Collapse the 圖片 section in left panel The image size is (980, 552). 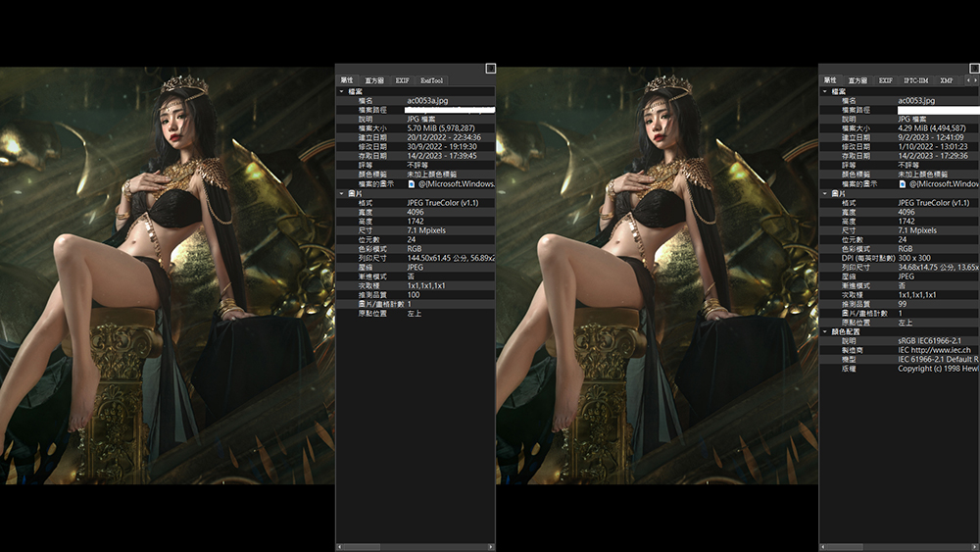pos(341,193)
